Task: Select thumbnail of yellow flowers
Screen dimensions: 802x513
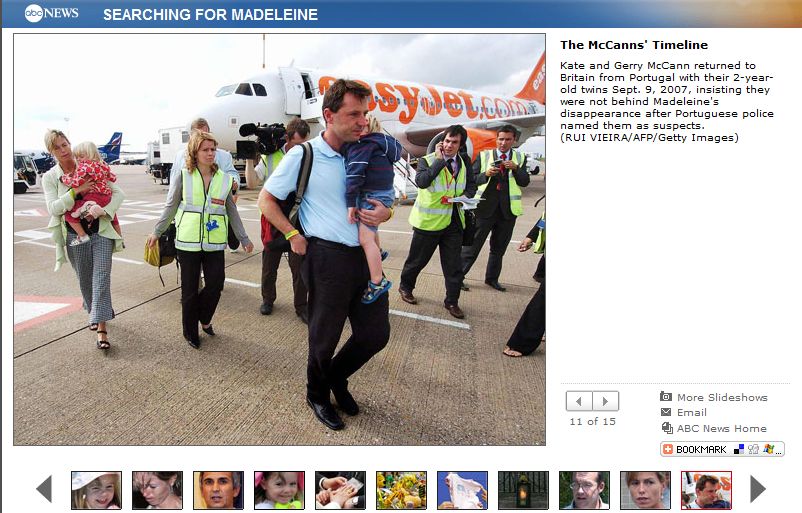Action: click(x=401, y=490)
